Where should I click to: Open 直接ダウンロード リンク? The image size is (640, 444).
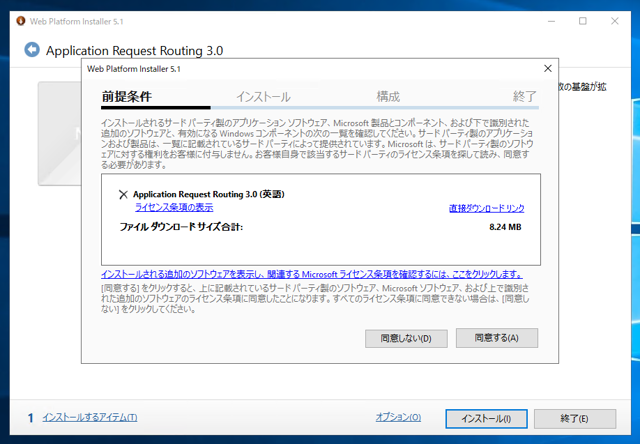click(487, 208)
